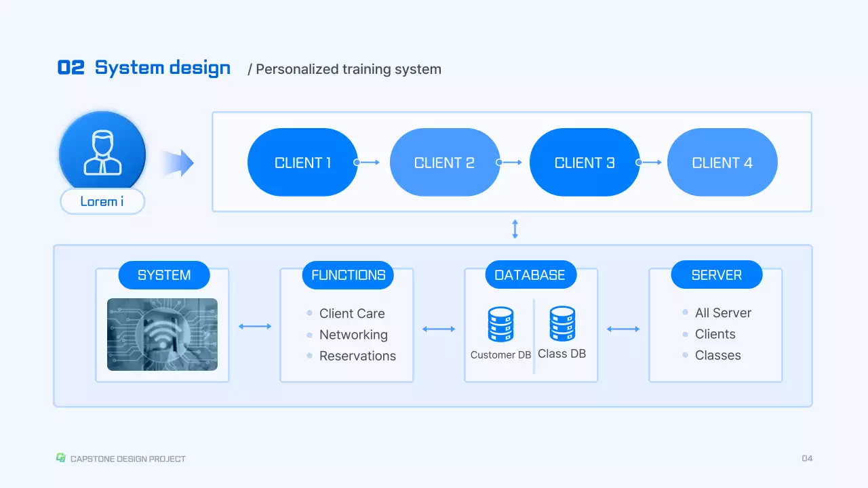Select the CLIENT 2 pill button
The height and width of the screenshot is (488, 868).
point(444,163)
